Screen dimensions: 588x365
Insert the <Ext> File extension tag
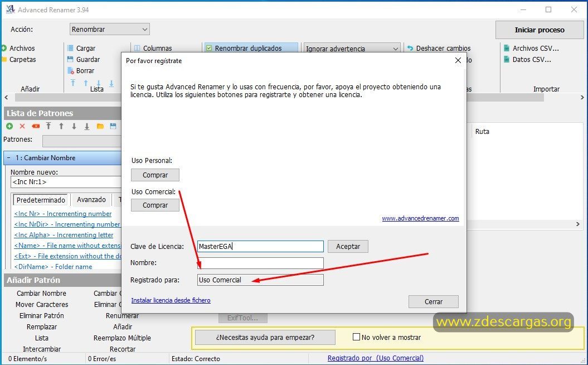coord(67,256)
